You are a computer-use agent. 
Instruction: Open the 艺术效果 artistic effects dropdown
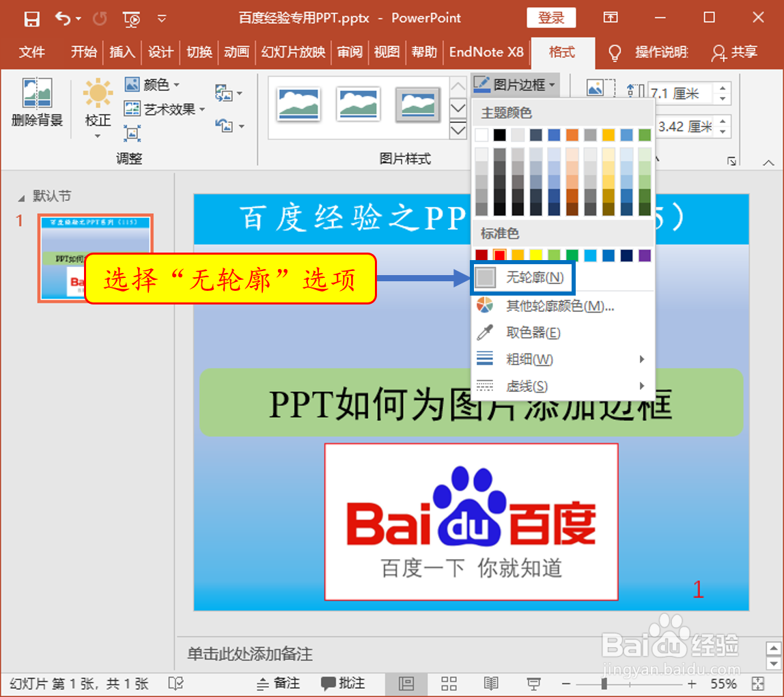(165, 109)
